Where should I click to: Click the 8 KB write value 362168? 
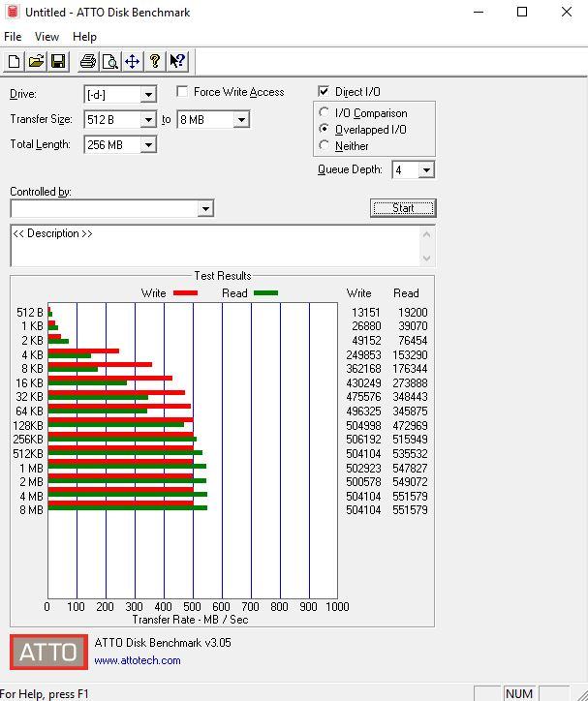pyautogui.click(x=363, y=369)
